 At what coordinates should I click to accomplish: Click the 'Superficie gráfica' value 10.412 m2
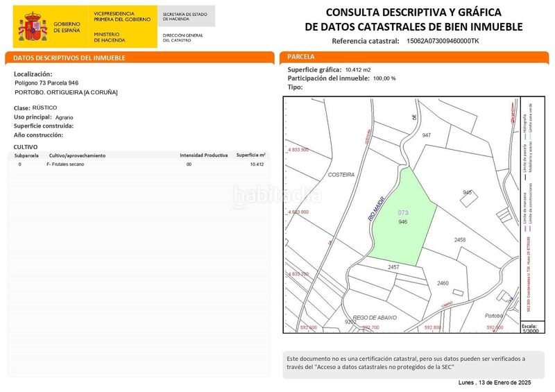pos(358,70)
